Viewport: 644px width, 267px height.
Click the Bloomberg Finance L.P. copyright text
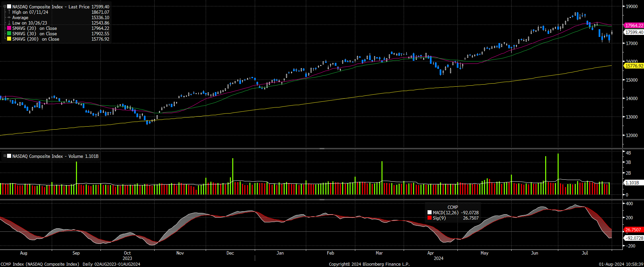coord(369,264)
